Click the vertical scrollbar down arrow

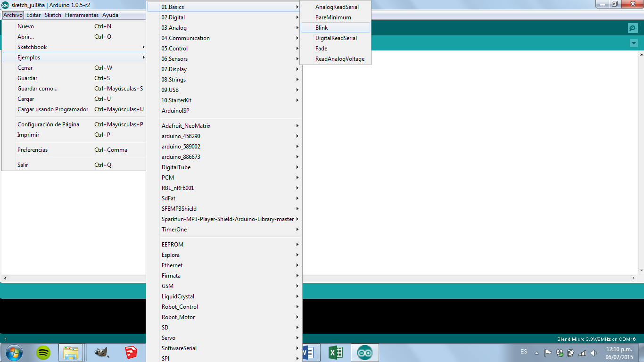(641, 271)
